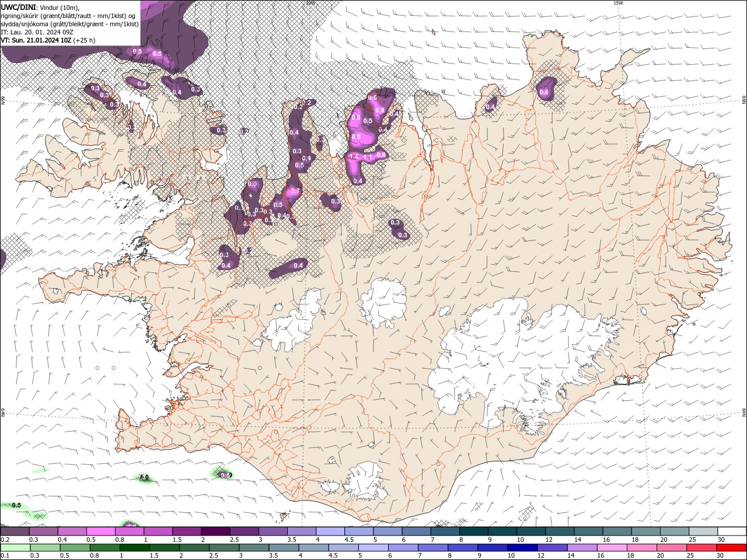Click the 15W longitude label
The image size is (747, 560).
618,3
